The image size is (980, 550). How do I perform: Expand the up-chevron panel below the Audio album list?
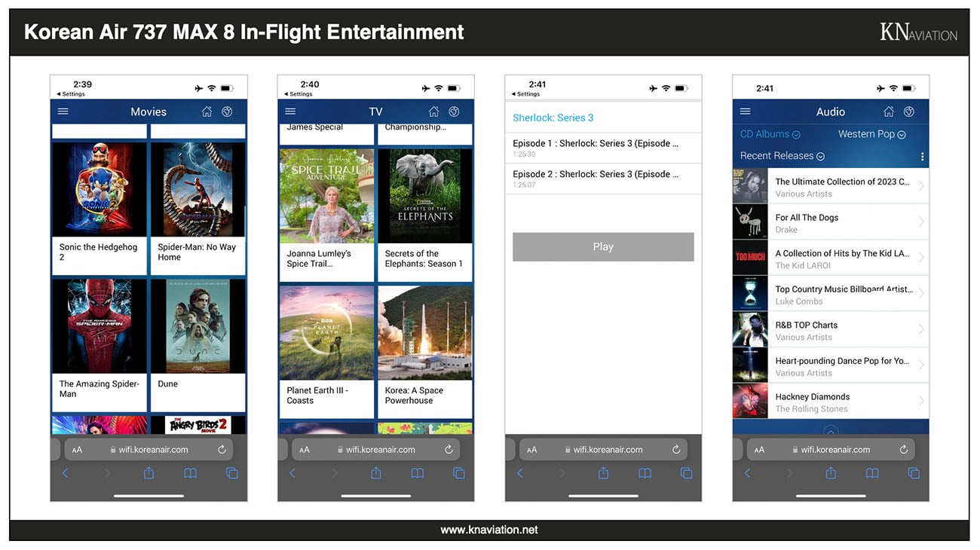pos(831,431)
